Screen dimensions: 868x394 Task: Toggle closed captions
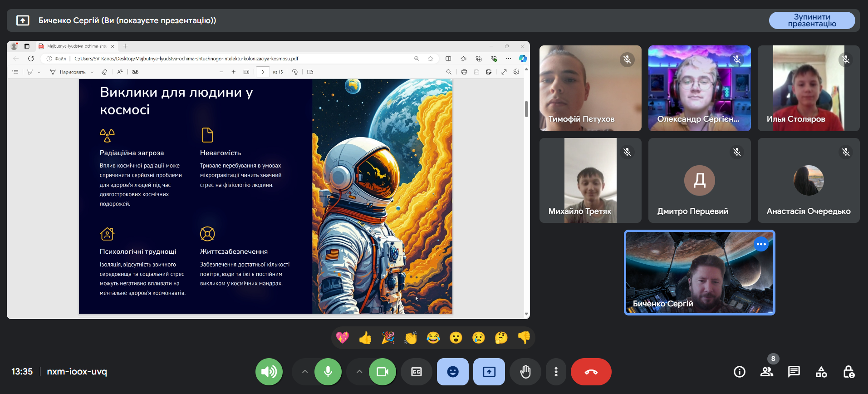(416, 372)
